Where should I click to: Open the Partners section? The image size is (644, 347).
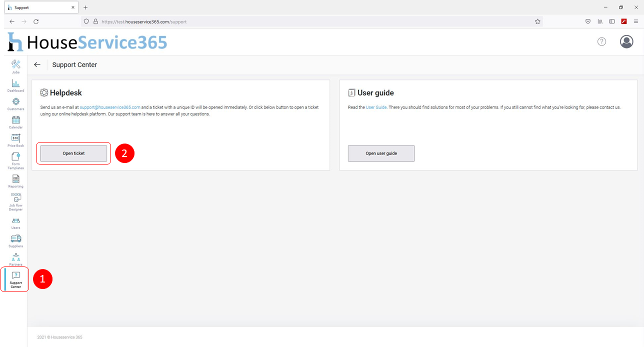coord(15,259)
